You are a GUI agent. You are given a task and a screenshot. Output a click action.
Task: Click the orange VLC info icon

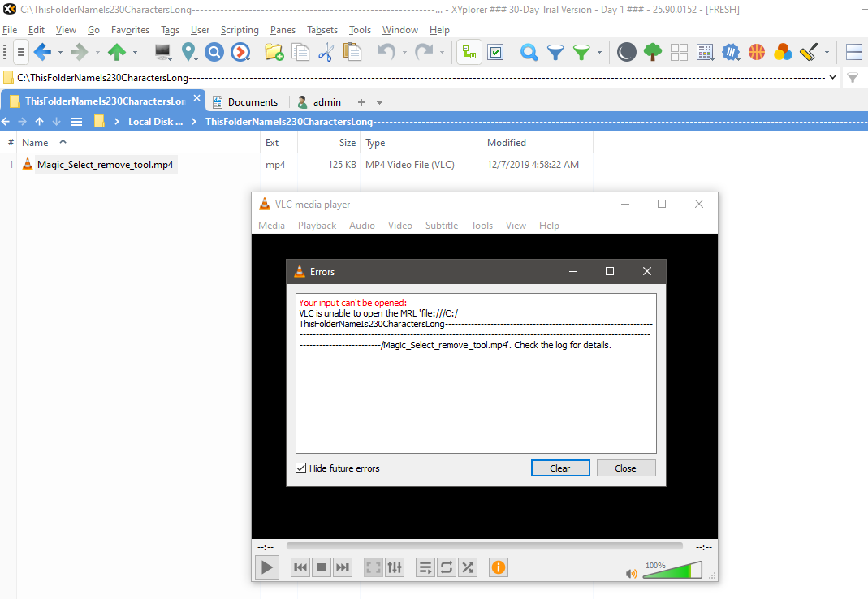click(x=499, y=567)
